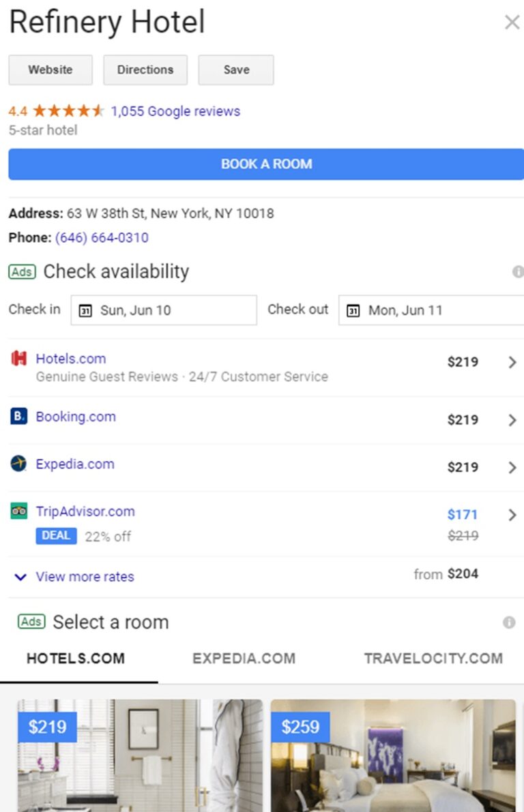Open the TripAdvisor deal chevron

click(512, 515)
